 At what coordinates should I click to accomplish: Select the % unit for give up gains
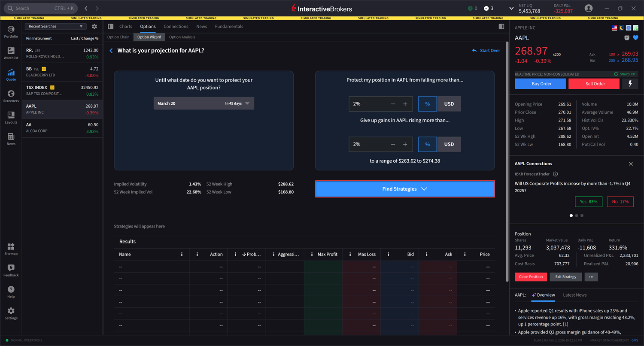[427, 144]
